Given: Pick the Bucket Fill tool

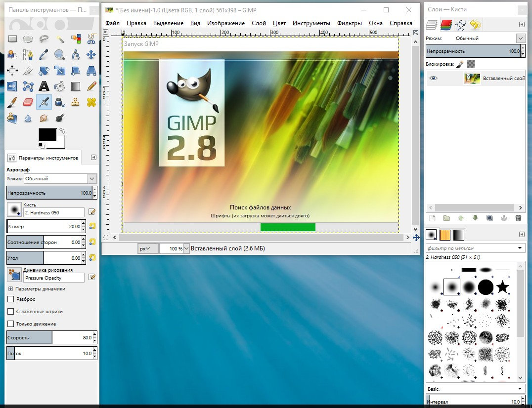Looking at the screenshot, I should click(x=60, y=86).
